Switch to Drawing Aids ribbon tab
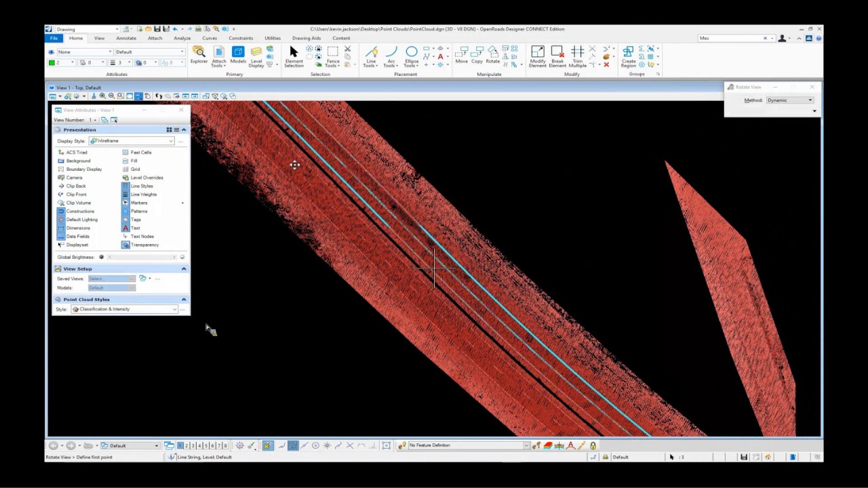The width and height of the screenshot is (868, 488). point(307,38)
